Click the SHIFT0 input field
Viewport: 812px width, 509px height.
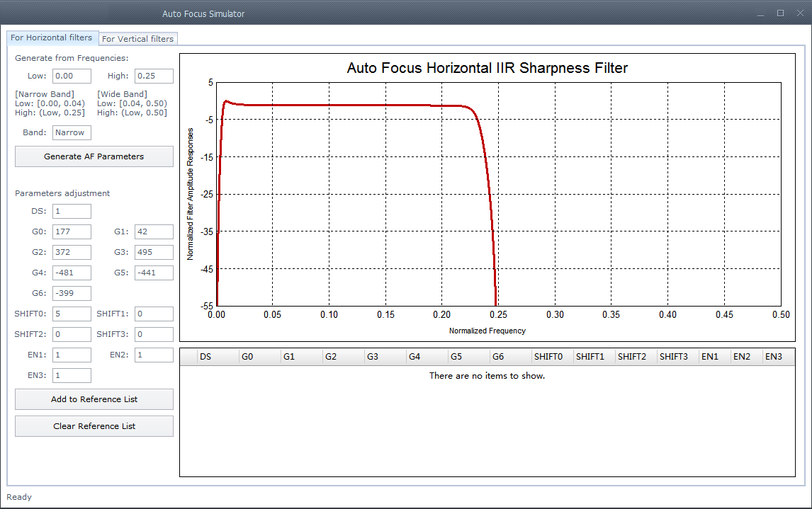pyautogui.click(x=72, y=314)
